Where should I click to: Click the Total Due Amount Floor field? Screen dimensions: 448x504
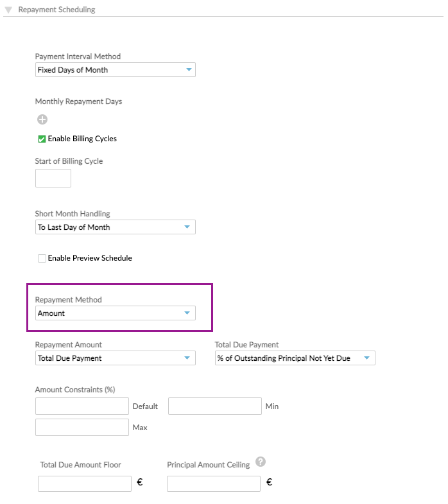(x=85, y=483)
